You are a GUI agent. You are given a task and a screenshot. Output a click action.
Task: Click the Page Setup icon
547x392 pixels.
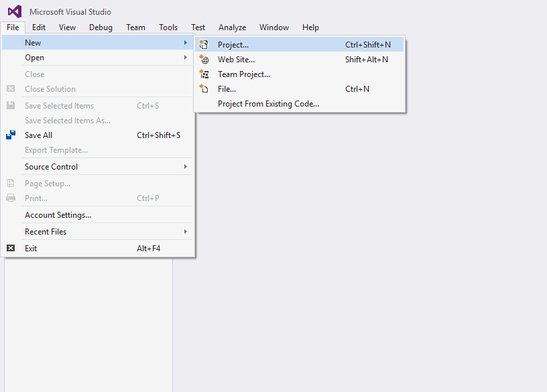click(x=11, y=183)
